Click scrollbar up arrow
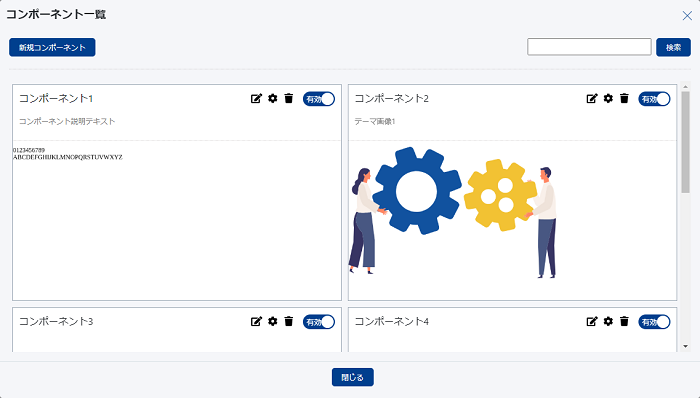700x398 pixels. click(685, 87)
